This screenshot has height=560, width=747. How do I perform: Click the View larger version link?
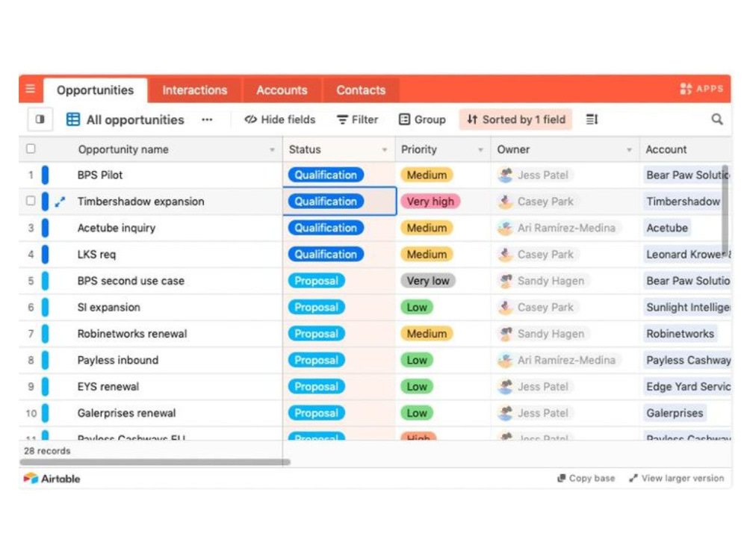coord(677,478)
